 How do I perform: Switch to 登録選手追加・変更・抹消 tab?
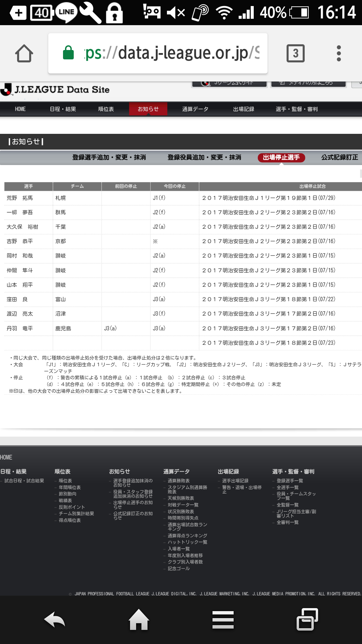pyautogui.click(x=109, y=157)
